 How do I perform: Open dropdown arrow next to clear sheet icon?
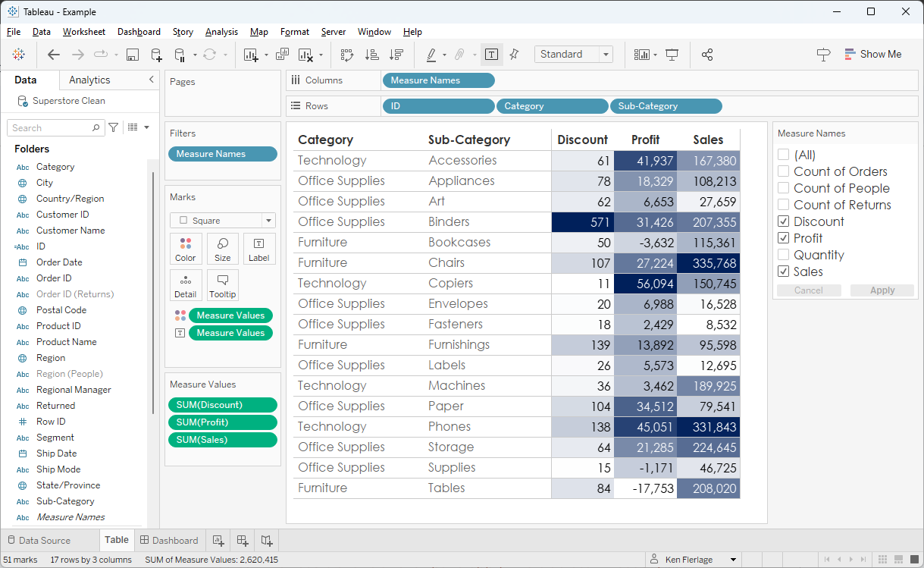[x=321, y=55]
